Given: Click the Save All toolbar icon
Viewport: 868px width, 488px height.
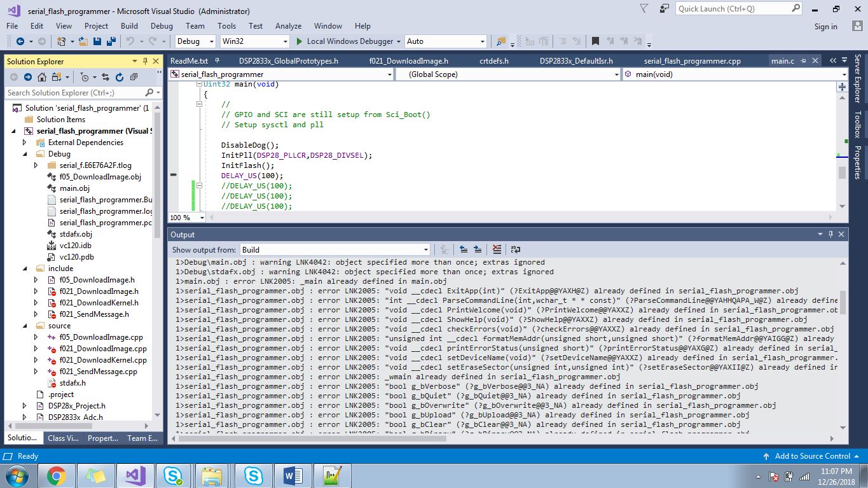Looking at the screenshot, I should [111, 41].
